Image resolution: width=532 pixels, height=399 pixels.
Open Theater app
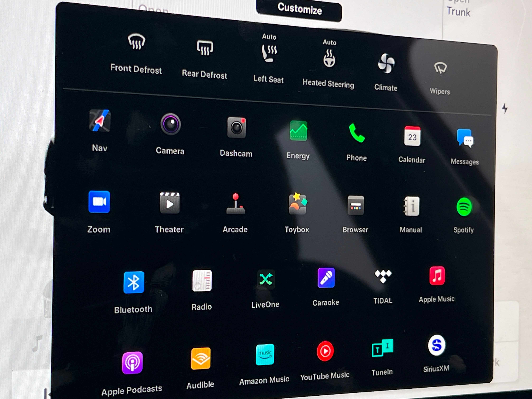170,203
